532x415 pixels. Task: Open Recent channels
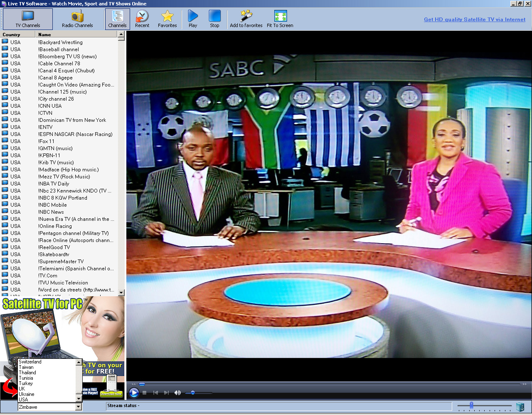142,19
